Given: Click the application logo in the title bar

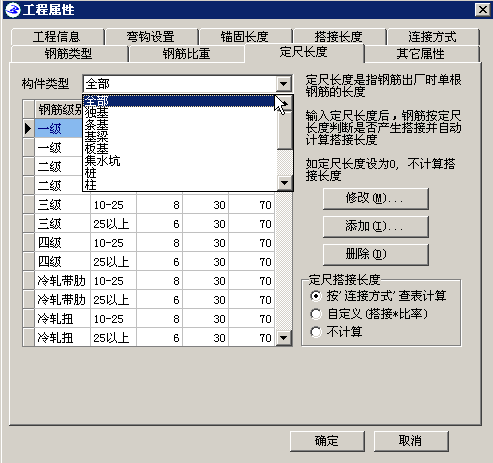Looking at the screenshot, I should coord(13,10).
